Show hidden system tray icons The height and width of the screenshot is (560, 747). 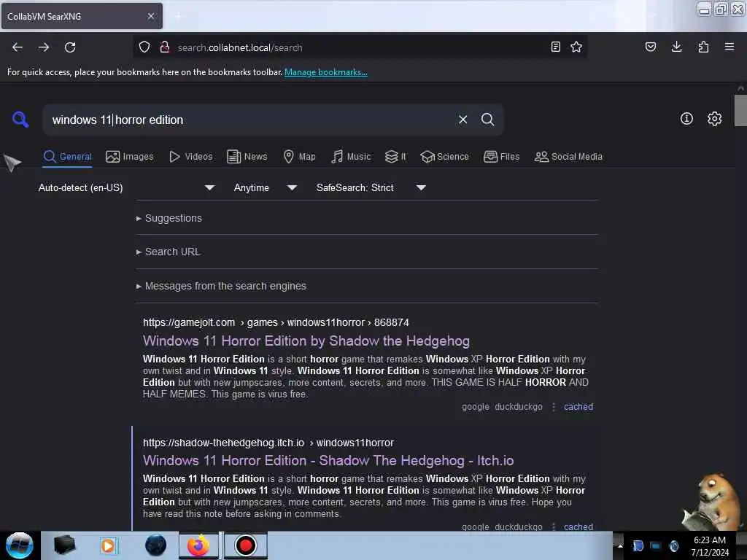620,545
